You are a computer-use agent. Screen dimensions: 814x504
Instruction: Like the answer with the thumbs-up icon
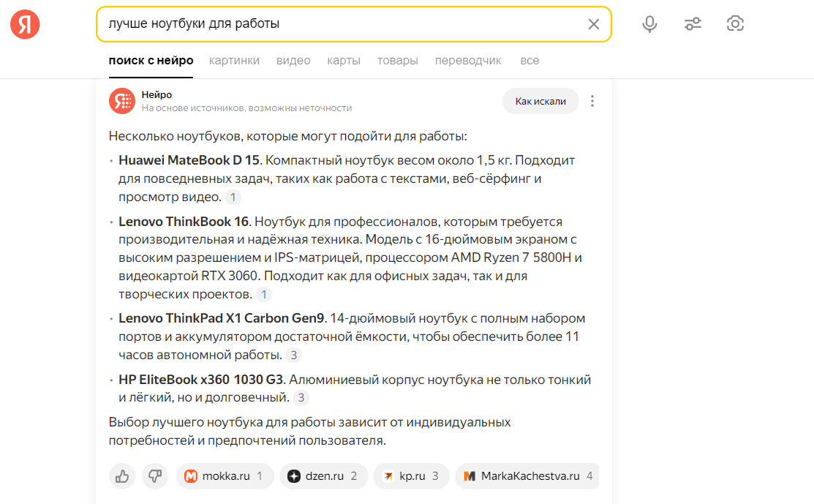(122, 476)
